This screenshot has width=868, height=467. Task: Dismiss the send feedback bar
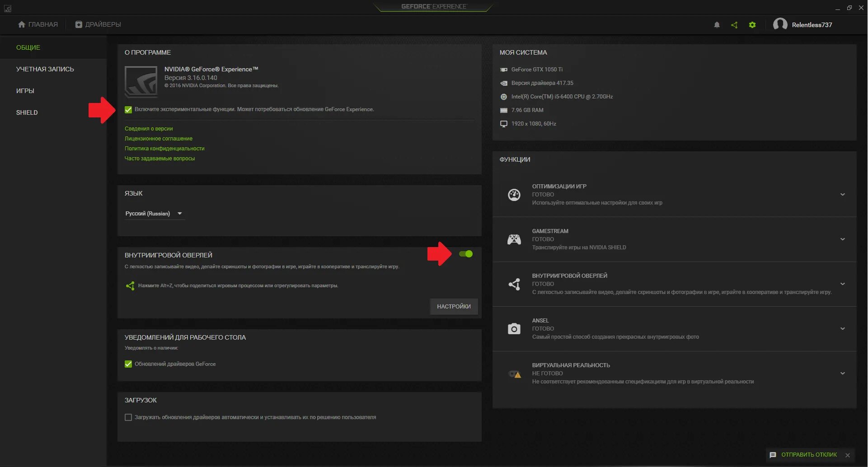[x=848, y=455]
